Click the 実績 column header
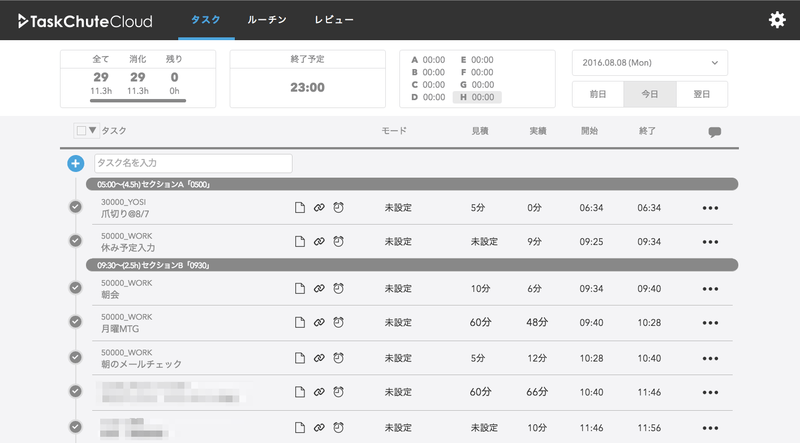 537,131
